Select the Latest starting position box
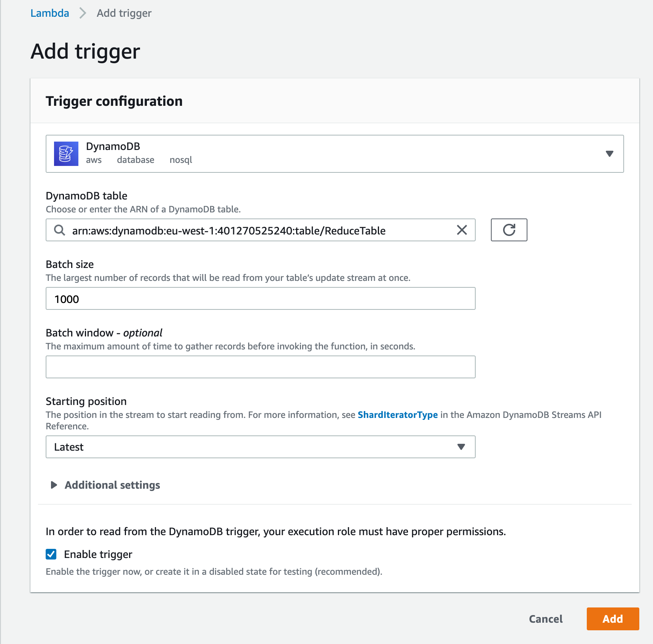Image resolution: width=653 pixels, height=644 pixels. [261, 447]
